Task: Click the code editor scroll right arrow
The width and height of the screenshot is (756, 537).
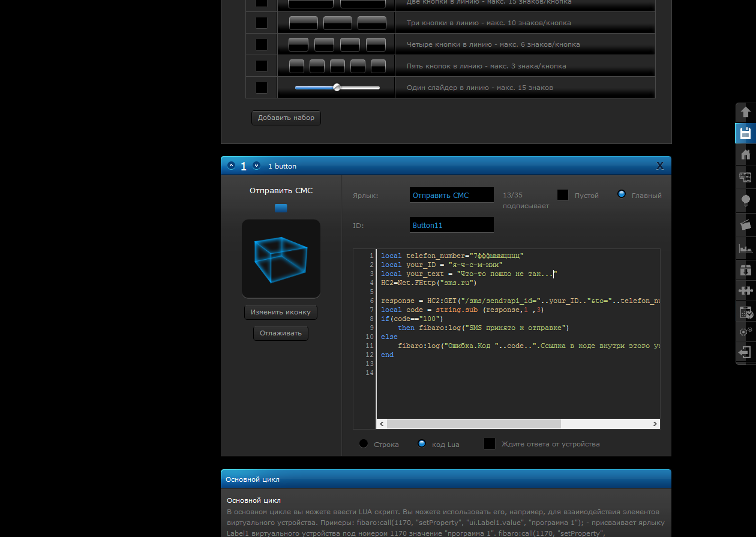Action: point(655,424)
